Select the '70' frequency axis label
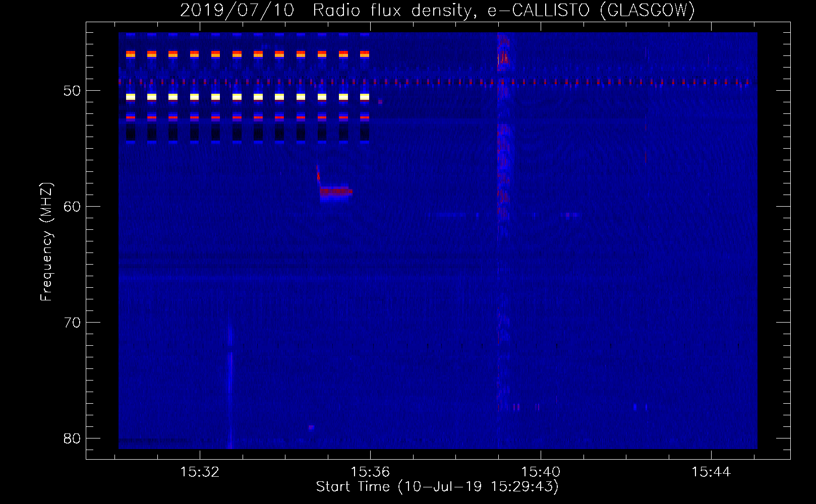 (72, 323)
